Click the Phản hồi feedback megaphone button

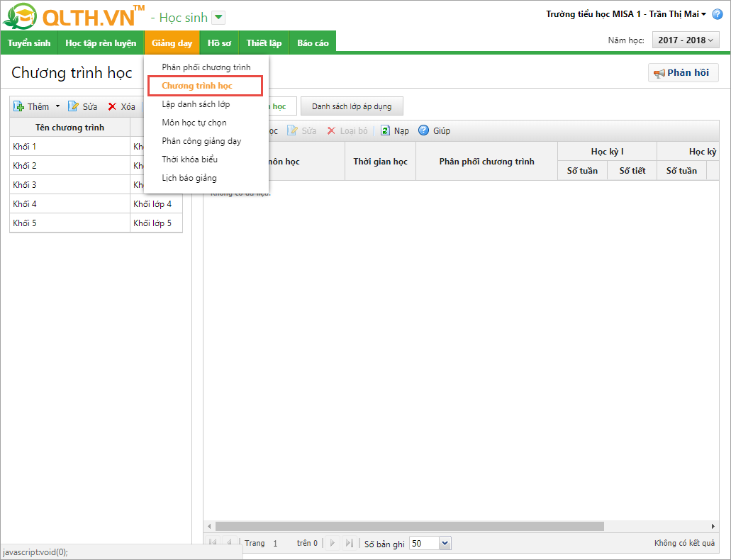coord(683,73)
